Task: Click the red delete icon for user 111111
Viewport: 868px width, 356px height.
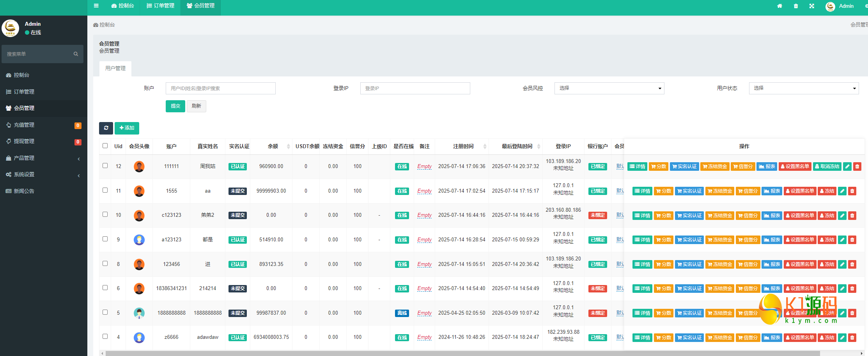Action: click(x=857, y=166)
